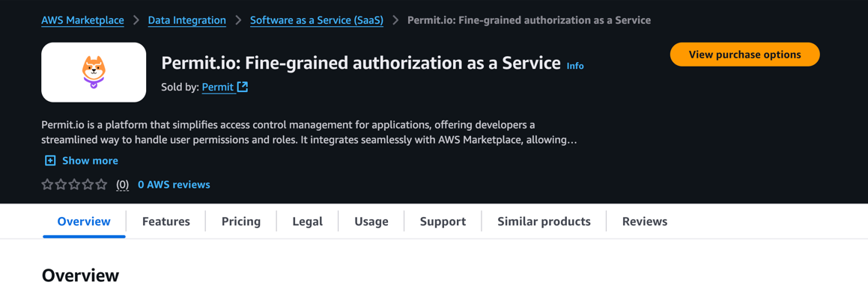Expand description with Show more plus icon
This screenshot has width=868, height=300.
(x=50, y=161)
